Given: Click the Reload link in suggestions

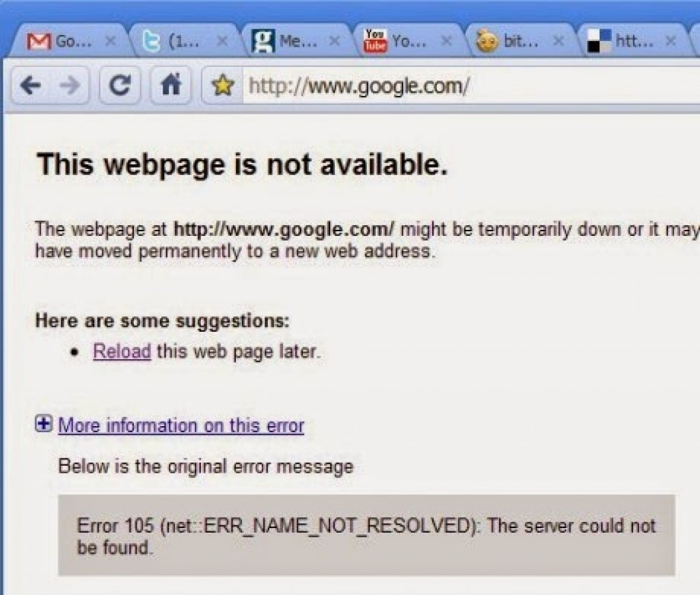Looking at the screenshot, I should [122, 352].
